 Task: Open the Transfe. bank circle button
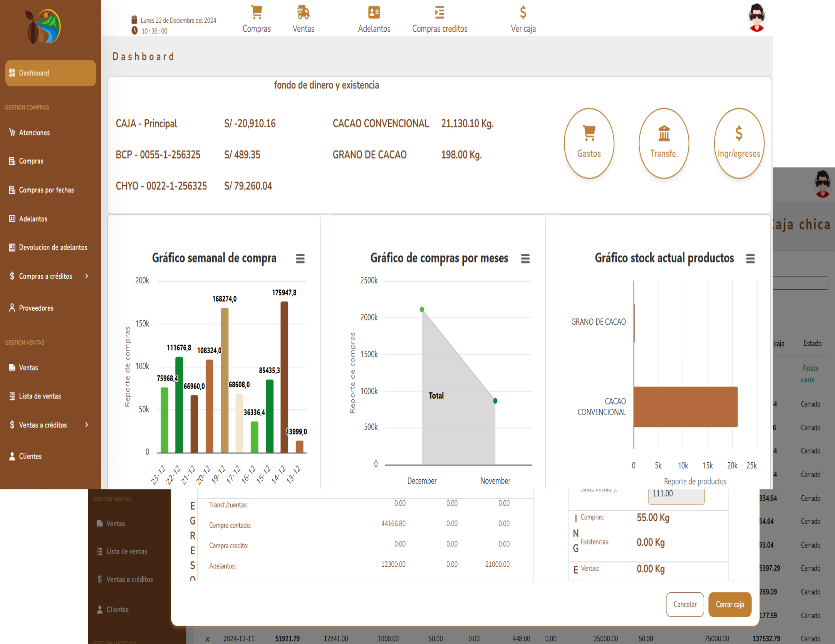(664, 143)
